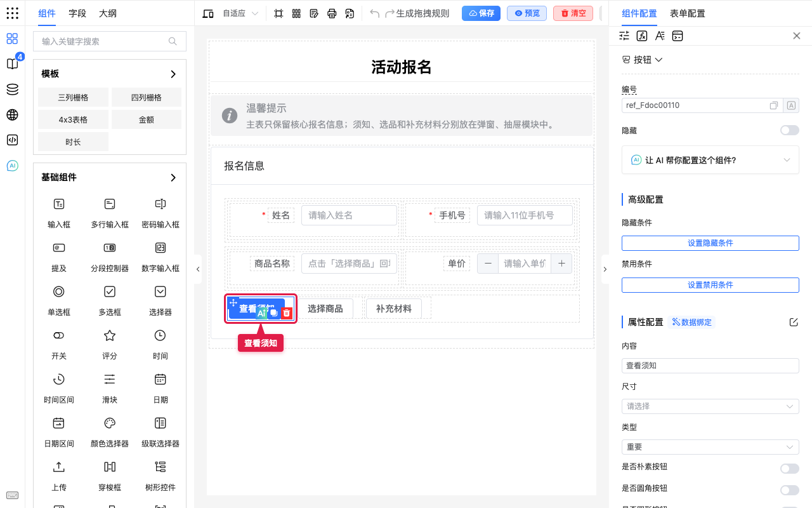
Task: Switch to the 组件 tab
Action: 47,13
